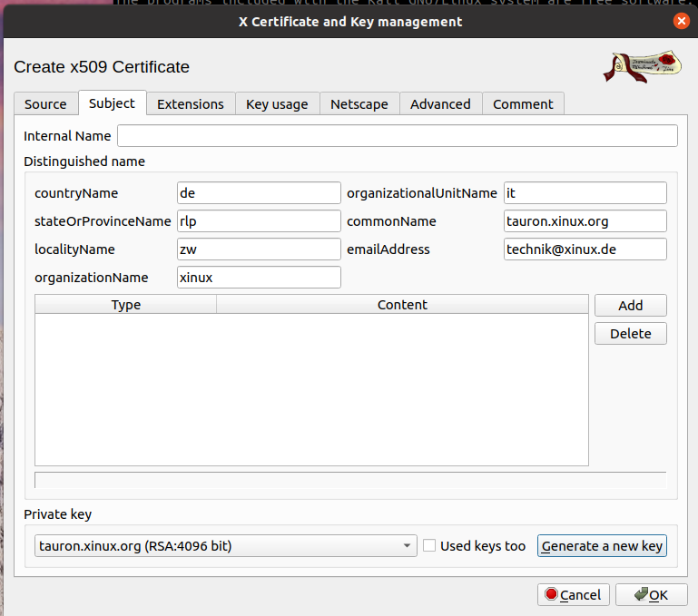Click the Cancel button
The image size is (698, 616).
[x=573, y=595]
